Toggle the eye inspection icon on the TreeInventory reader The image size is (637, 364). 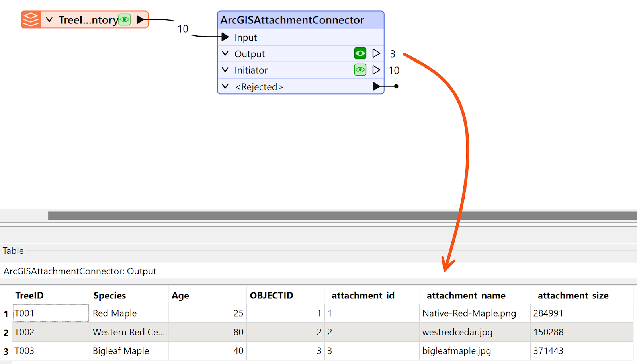pos(125,19)
